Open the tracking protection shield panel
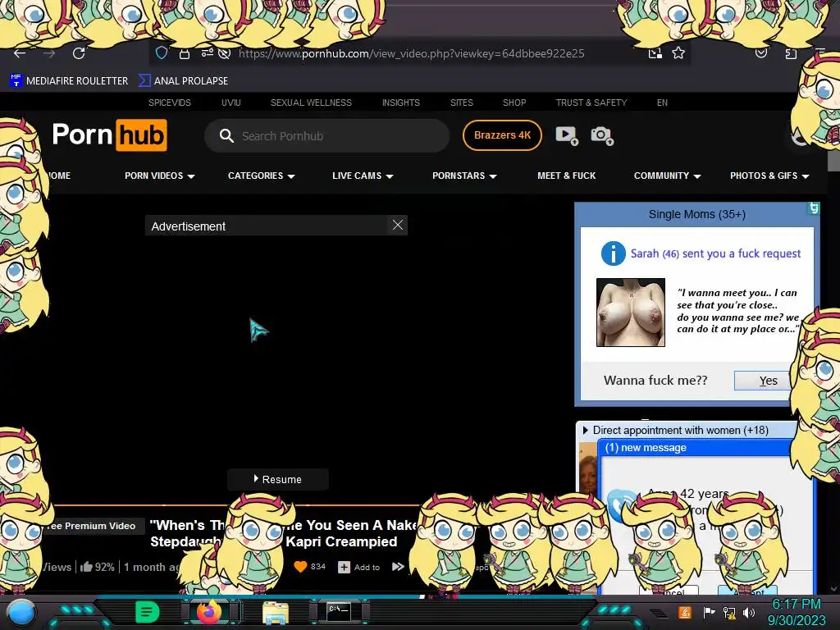Viewport: 840px width, 630px height. click(162, 52)
